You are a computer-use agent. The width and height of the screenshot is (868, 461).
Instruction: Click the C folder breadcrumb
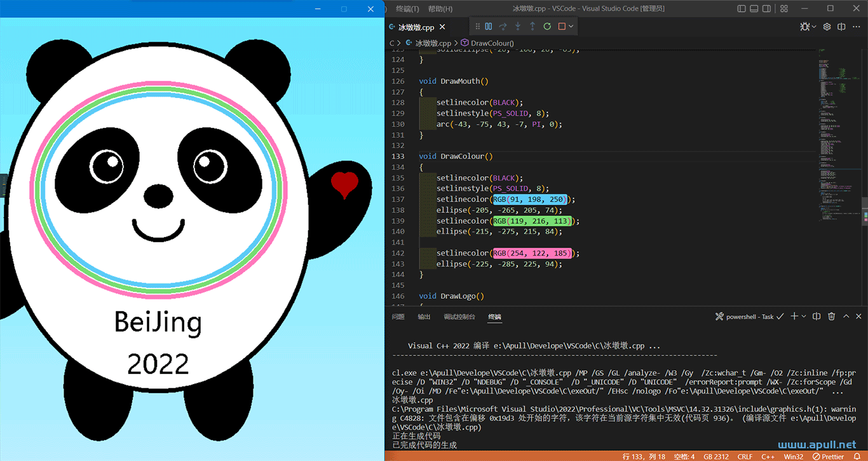click(x=391, y=43)
